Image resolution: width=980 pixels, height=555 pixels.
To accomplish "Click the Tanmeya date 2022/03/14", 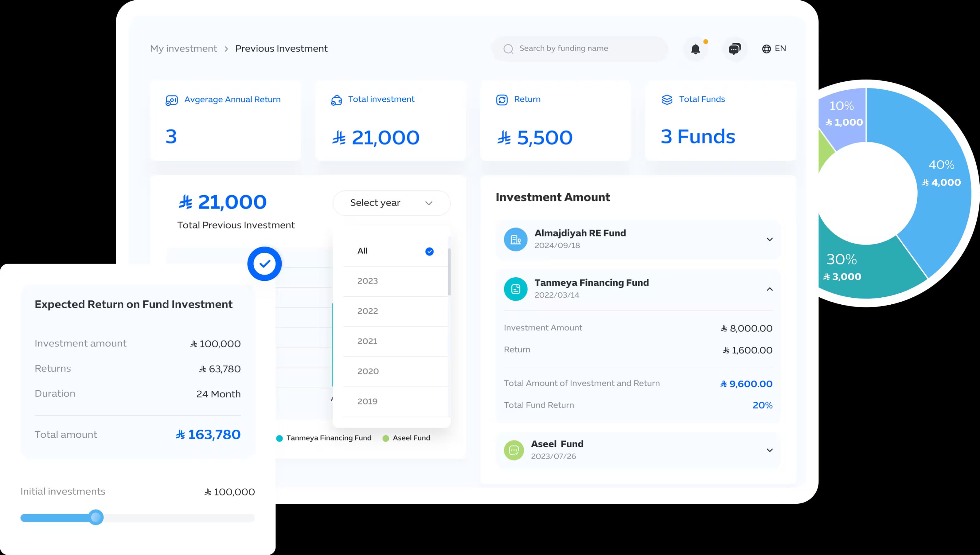I will pyautogui.click(x=557, y=295).
